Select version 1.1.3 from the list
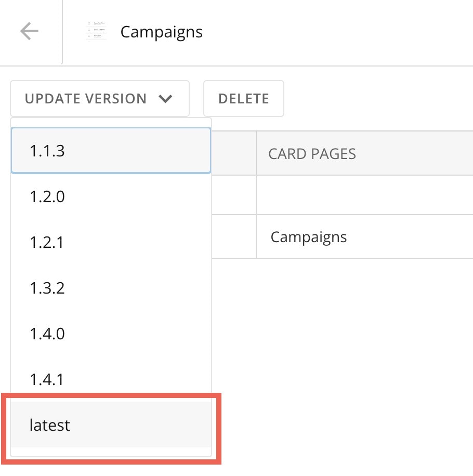This screenshot has height=476, width=473. click(111, 151)
